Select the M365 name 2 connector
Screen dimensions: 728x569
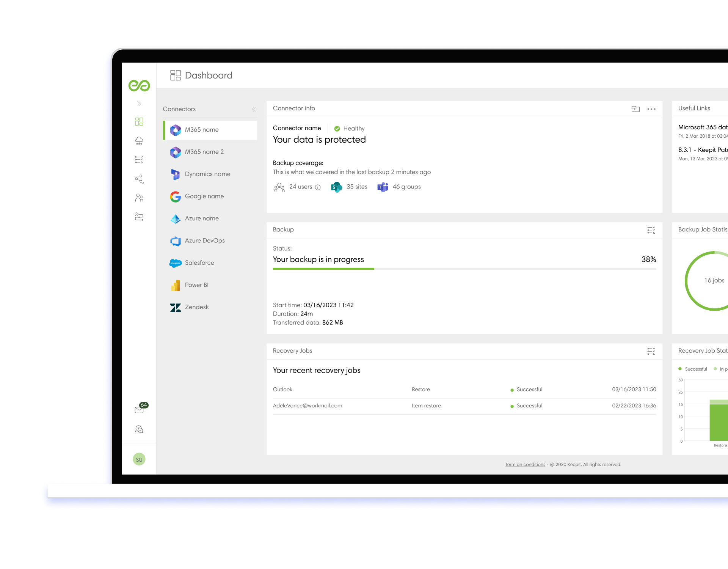tap(210, 152)
